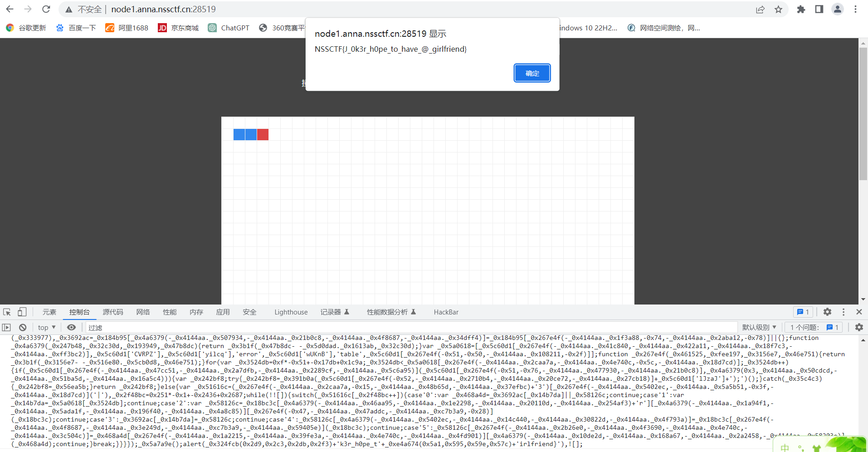
Task: Open console settings gear on filter row
Action: tap(859, 328)
